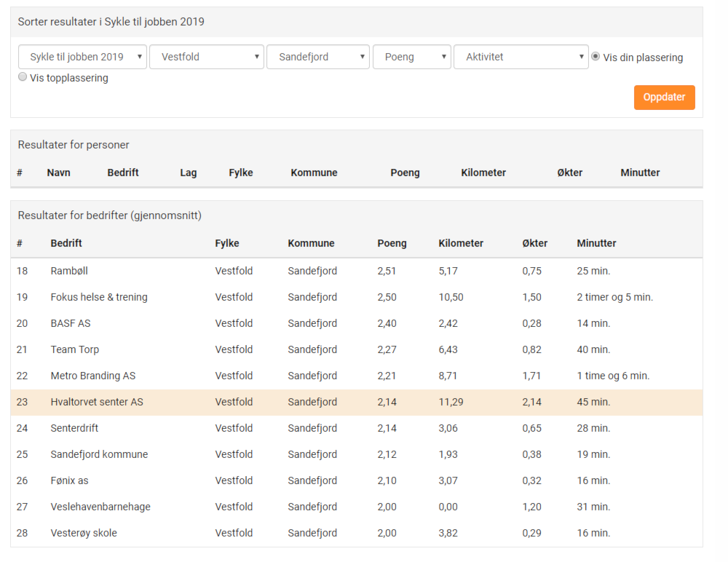
Task: Click the Veslehavenbarnehage company name
Action: (100, 507)
